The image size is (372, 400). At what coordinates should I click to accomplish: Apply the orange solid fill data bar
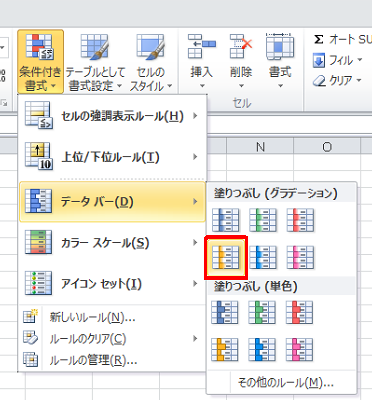point(225,350)
